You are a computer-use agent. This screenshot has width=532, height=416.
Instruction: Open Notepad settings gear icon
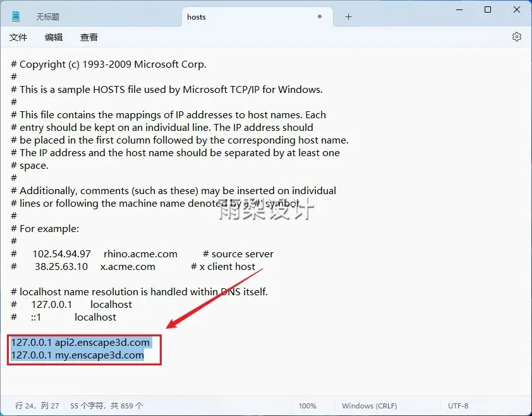coord(516,37)
